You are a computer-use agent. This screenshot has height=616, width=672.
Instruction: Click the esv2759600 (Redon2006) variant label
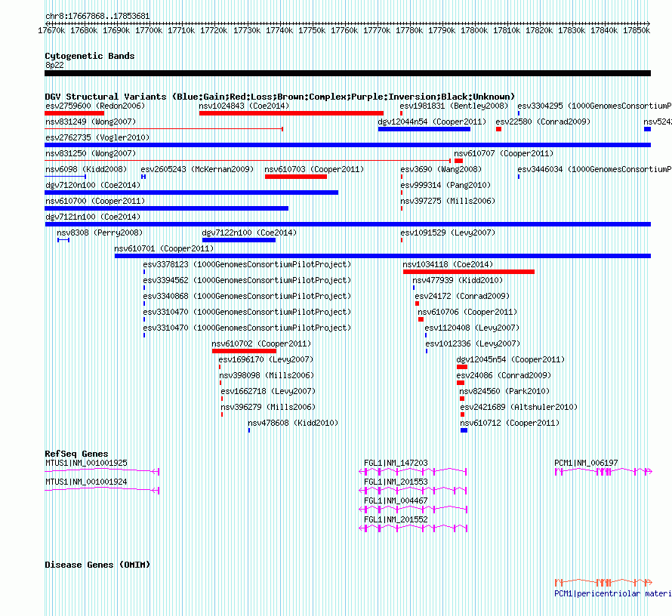[95, 106]
